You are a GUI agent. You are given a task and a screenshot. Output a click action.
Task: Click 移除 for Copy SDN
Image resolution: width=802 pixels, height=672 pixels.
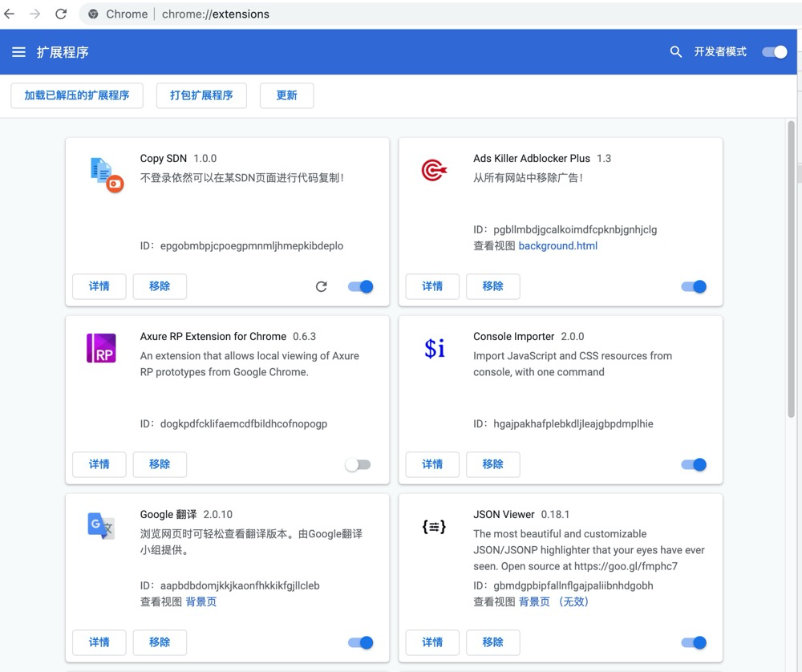click(160, 286)
